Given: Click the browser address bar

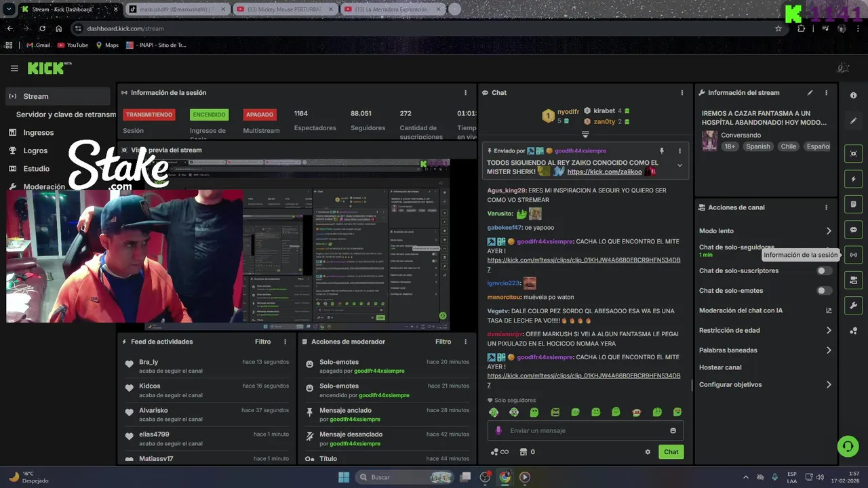Looking at the screenshot, I should pos(427,28).
